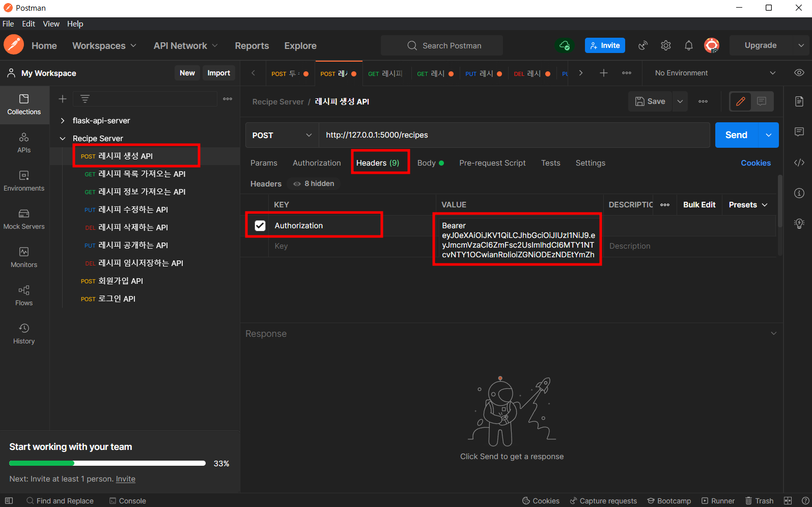Open the request info icon
Screen dimensions: 812x507
(799, 193)
